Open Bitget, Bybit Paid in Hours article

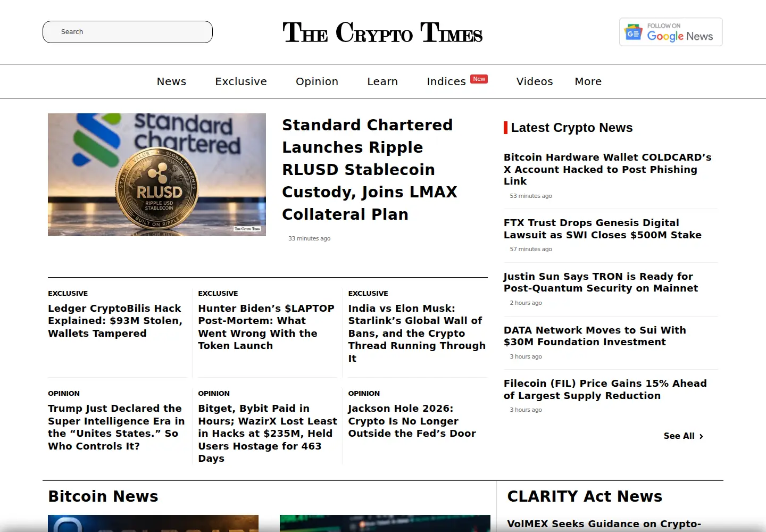click(x=268, y=434)
